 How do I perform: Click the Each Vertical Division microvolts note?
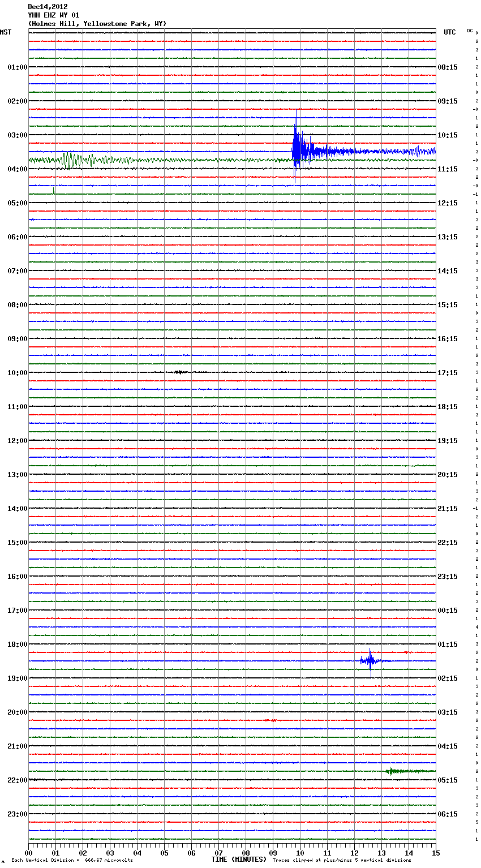pyautogui.click(x=72, y=861)
